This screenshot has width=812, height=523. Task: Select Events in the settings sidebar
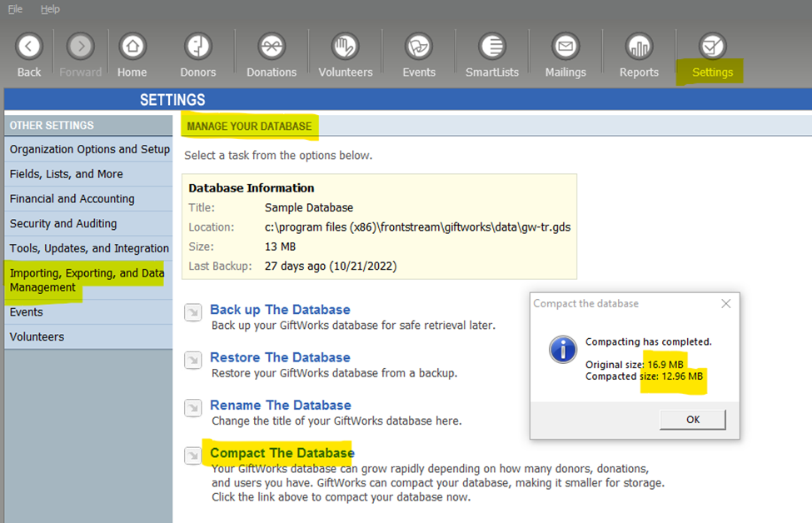tap(88, 312)
